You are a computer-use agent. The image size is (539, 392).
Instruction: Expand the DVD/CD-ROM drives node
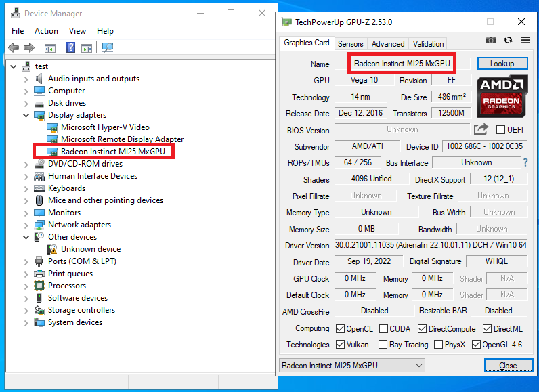point(26,165)
